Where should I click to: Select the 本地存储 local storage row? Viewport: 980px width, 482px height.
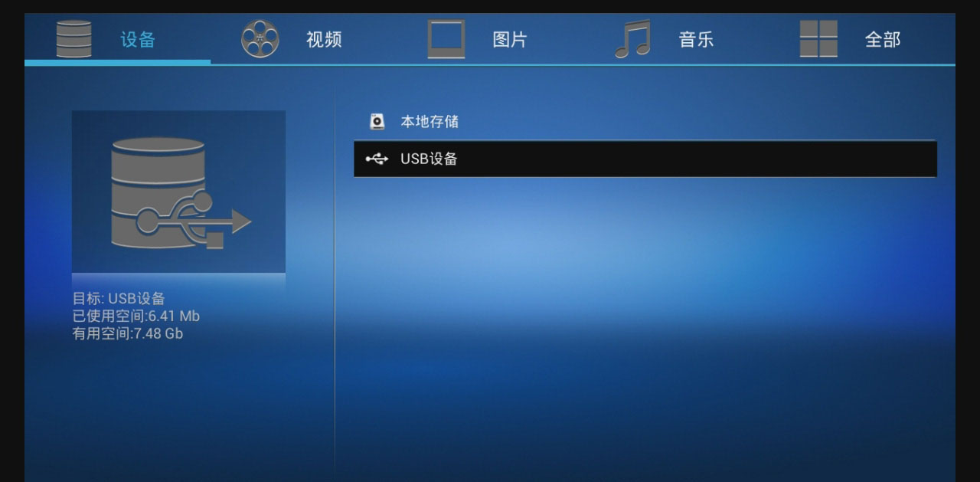pyautogui.click(x=645, y=121)
